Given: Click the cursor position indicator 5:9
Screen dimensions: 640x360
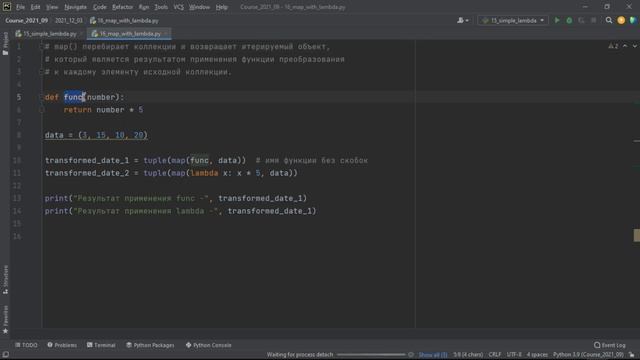Looking at the screenshot, I should tap(468, 355).
